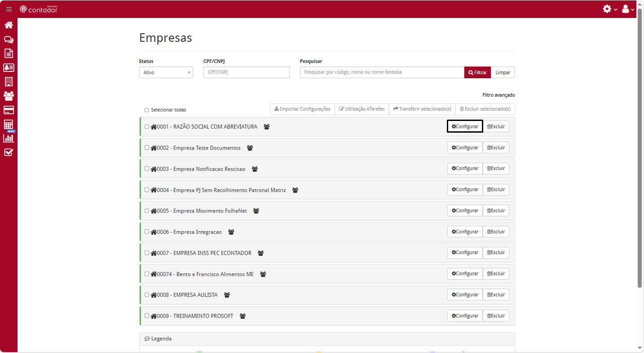The height and width of the screenshot is (353, 644).
Task: Click the users icon beside Empresa Notificacao Rescisao
Action: (x=255, y=169)
